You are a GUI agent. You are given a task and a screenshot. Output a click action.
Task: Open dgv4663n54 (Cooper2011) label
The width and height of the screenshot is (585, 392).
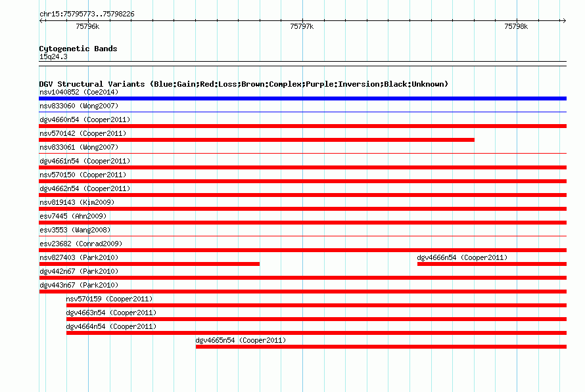[x=111, y=313]
